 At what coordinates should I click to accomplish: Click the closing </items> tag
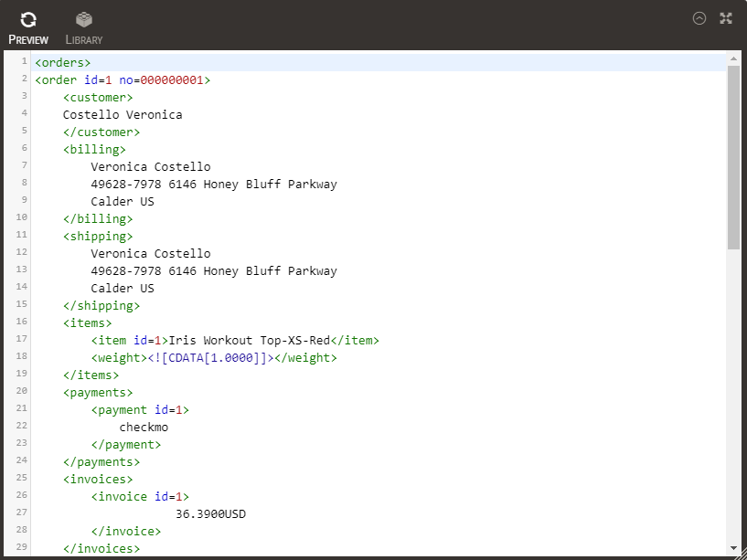[x=91, y=375]
